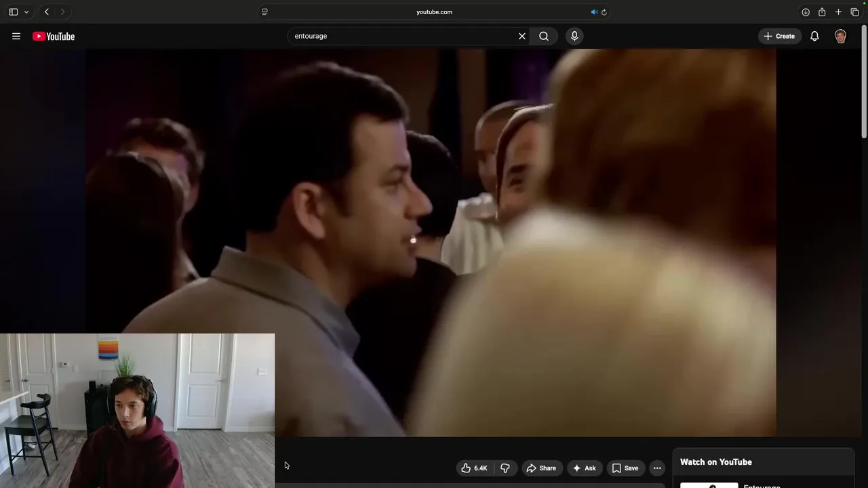Click the Watch on YouTube heading

coord(716,462)
